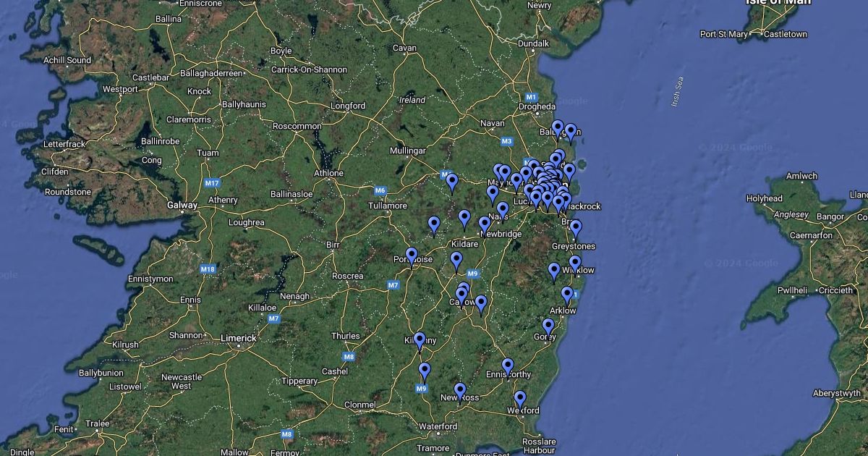Screen dimensions: 868x456
Task: Select the pin above Arklow
Action: [x=567, y=295]
